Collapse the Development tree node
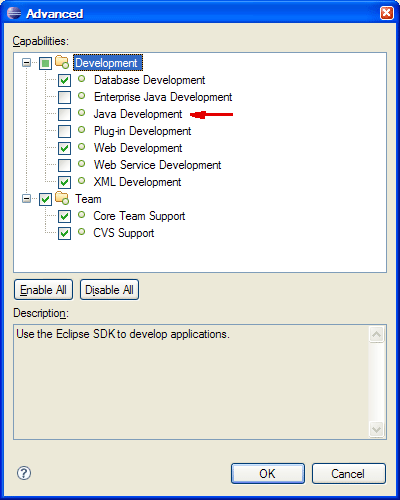400x500 pixels. [26, 63]
